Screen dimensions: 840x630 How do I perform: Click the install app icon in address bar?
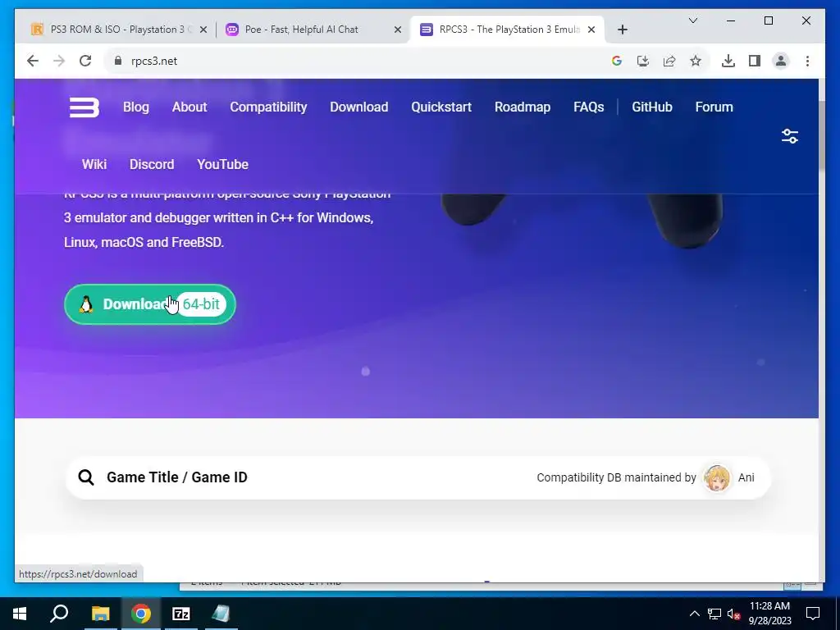tap(643, 61)
